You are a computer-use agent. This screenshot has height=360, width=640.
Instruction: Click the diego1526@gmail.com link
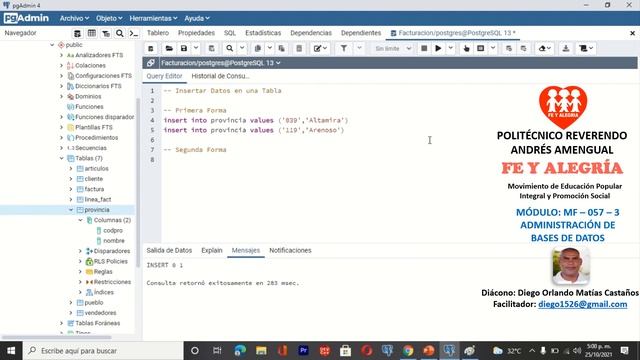tap(582, 304)
